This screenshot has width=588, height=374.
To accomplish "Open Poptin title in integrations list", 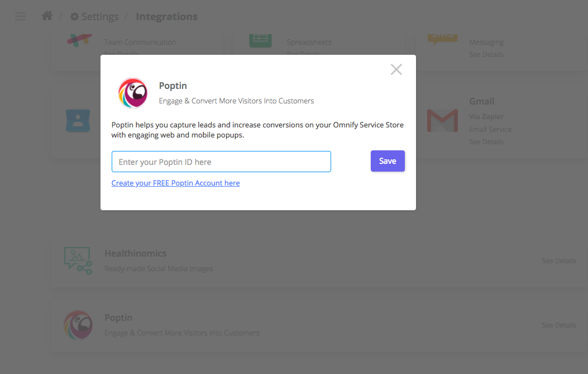I will pos(118,318).
